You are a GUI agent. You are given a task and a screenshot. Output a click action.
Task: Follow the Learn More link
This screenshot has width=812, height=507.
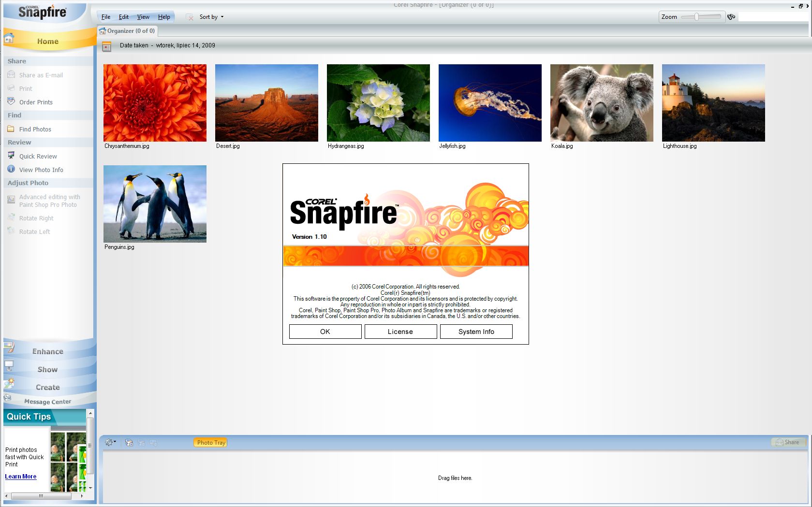21,477
